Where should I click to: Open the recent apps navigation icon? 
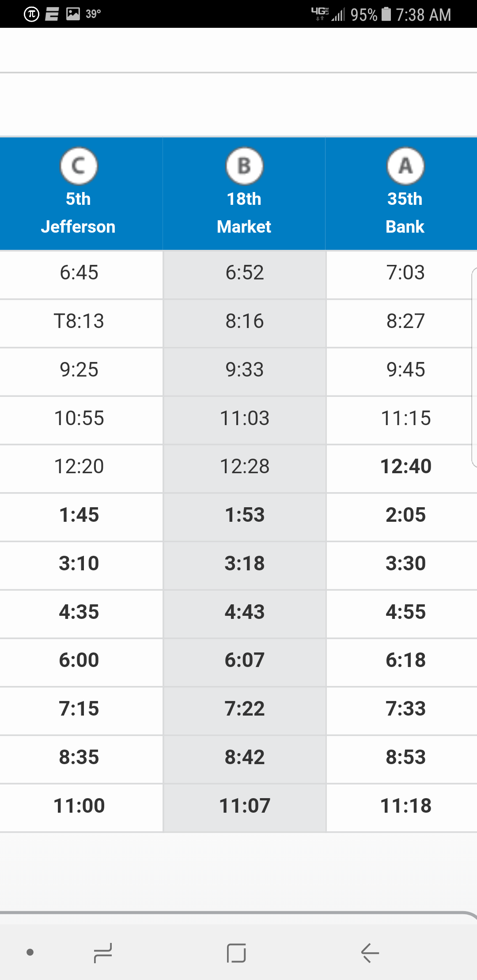(103, 953)
